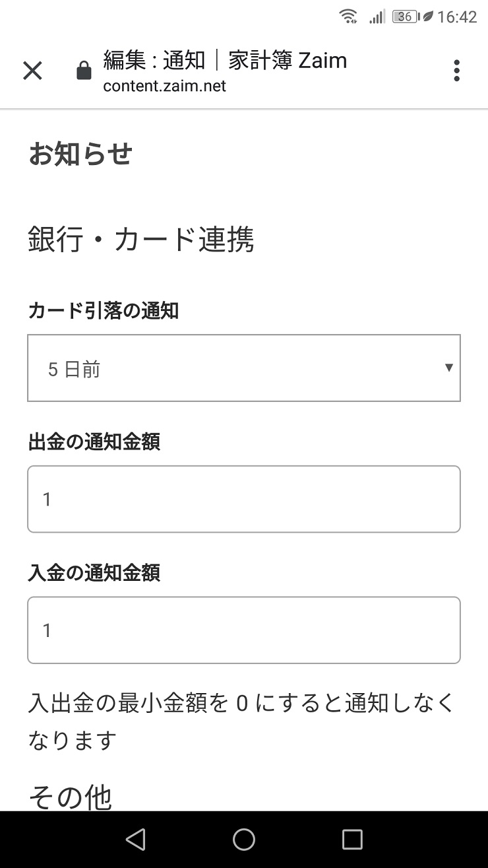The image size is (488, 868).
Task: Open the カード引落の通知 dropdown
Action: click(244, 368)
